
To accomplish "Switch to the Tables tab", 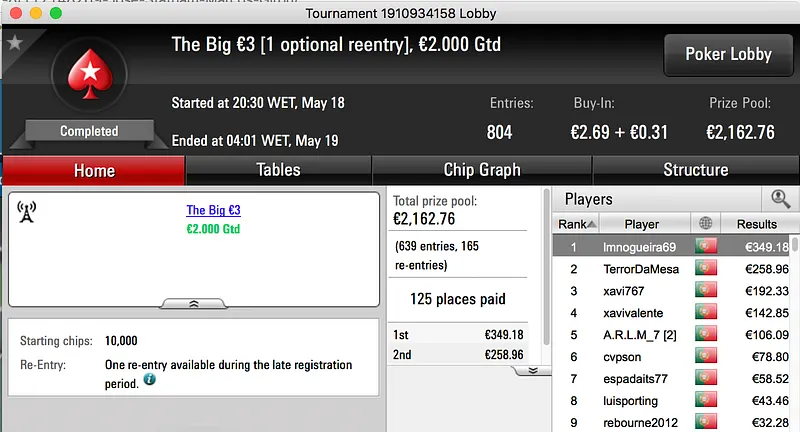I will pos(278,170).
